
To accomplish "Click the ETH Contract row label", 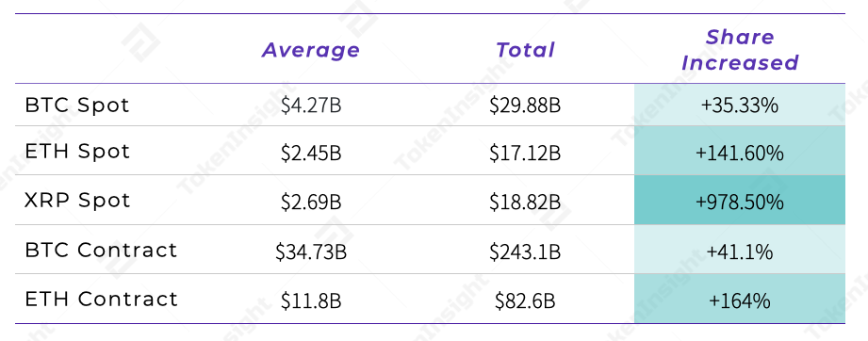I will pos(101,299).
